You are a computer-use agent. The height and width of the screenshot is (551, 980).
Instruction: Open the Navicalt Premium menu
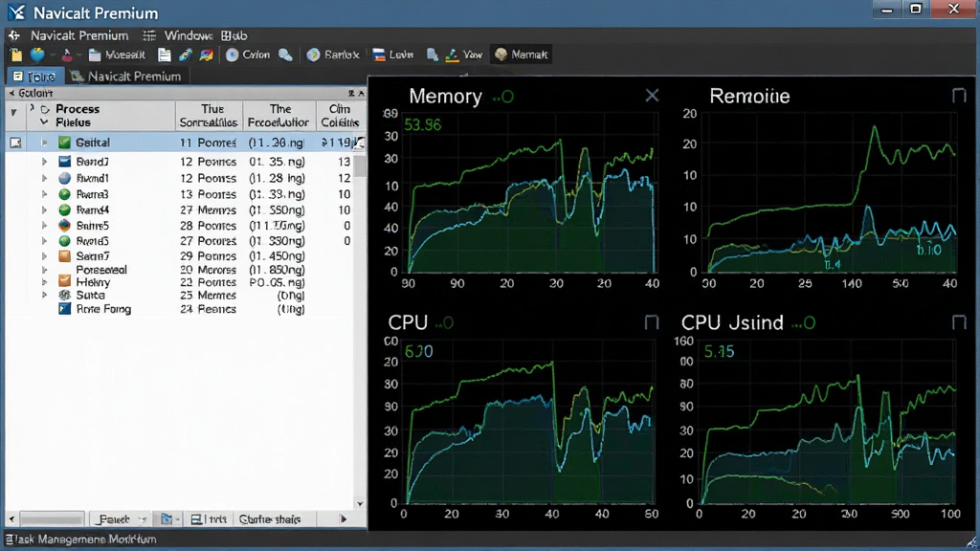(79, 35)
